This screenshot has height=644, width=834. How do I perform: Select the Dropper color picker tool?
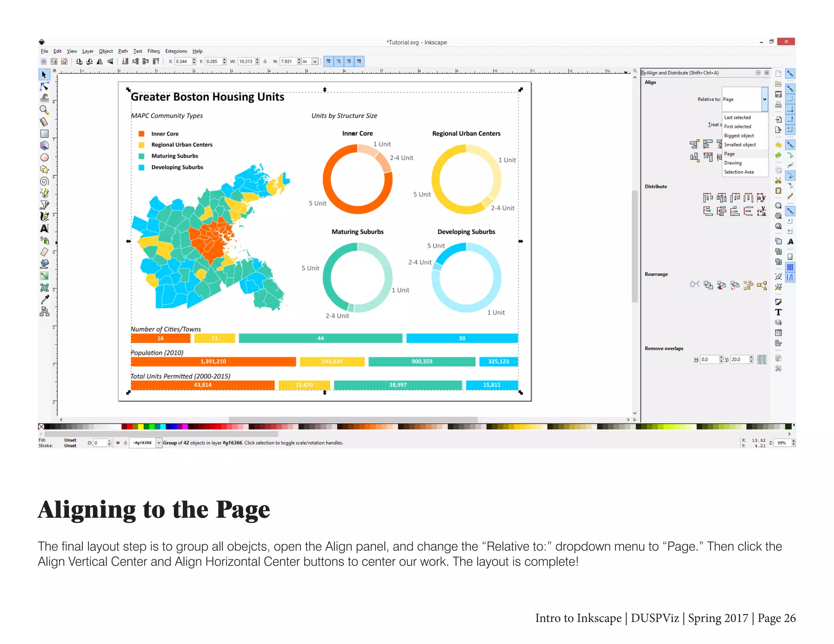tap(44, 300)
